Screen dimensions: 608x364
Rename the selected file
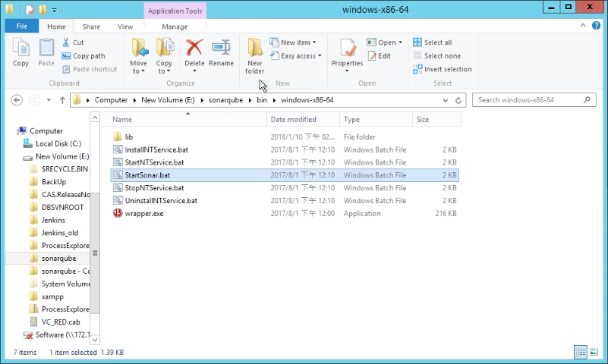tap(222, 52)
